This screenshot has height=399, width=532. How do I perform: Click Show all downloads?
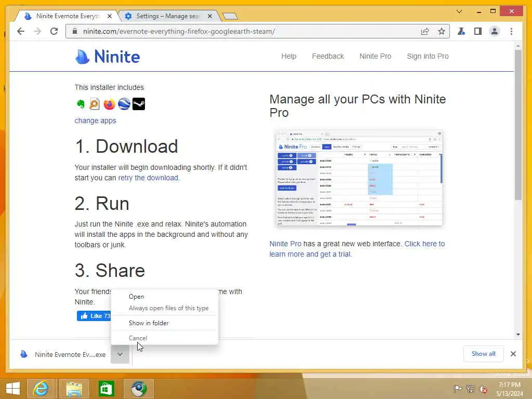[x=483, y=354]
